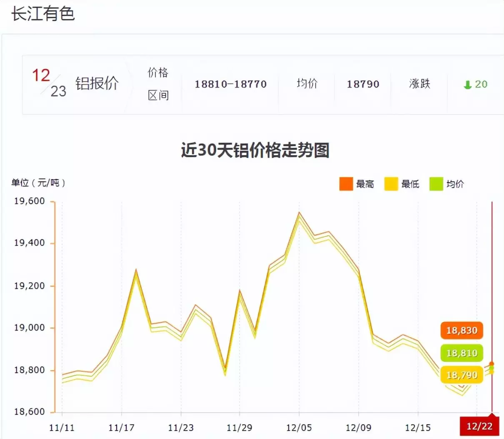
Task: Select the green 18,810 tooltip value
Action: coord(462,353)
